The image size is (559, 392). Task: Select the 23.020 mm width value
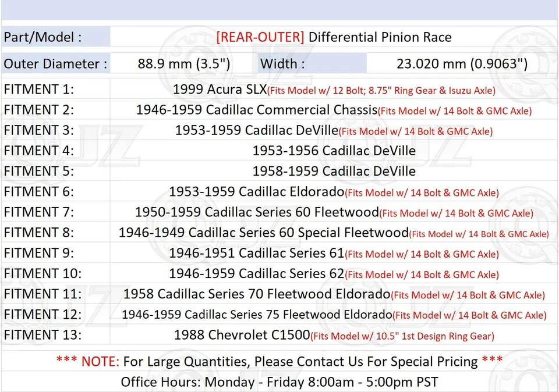pos(462,64)
